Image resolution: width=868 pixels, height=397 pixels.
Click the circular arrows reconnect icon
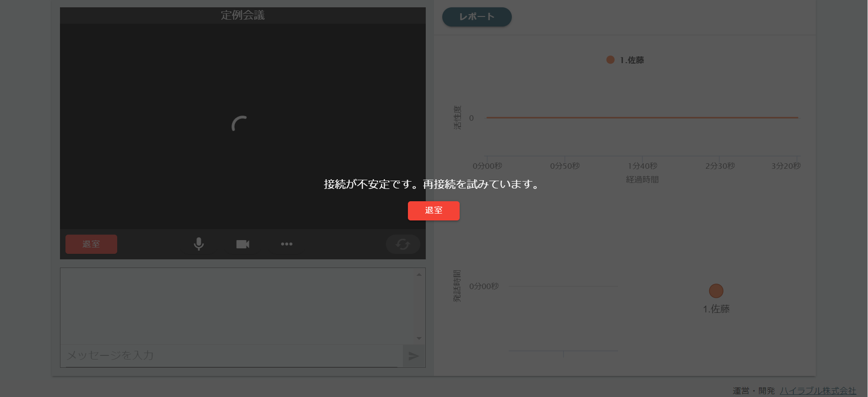[x=403, y=244]
